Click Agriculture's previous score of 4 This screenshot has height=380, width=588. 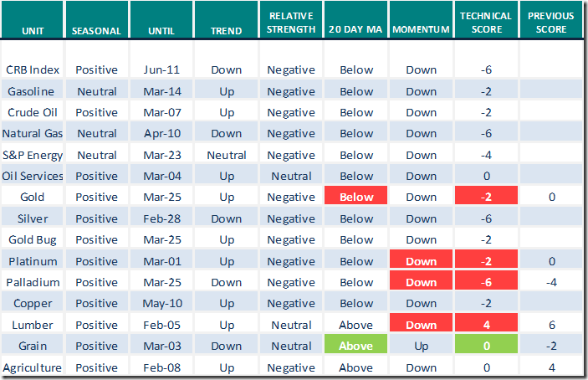point(552,367)
